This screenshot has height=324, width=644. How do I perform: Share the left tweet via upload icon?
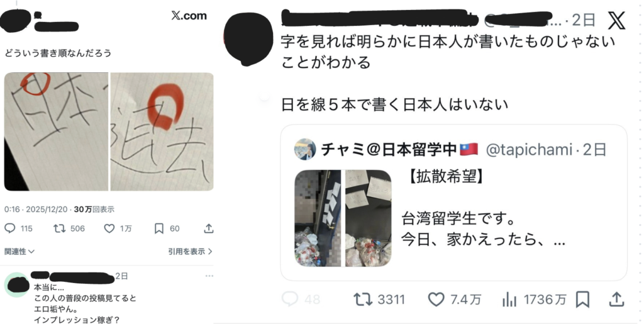[x=209, y=228]
